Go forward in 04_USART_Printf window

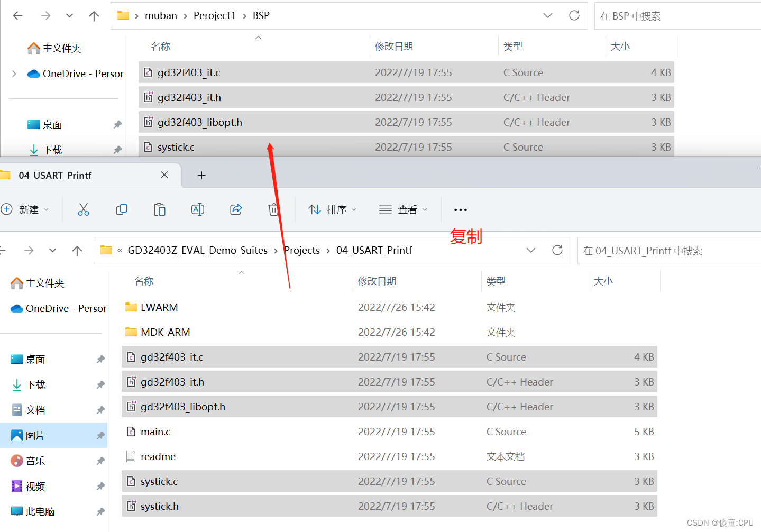click(x=29, y=251)
